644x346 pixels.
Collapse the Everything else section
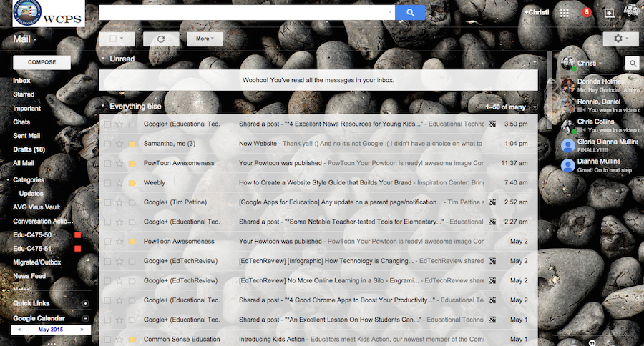[102, 106]
